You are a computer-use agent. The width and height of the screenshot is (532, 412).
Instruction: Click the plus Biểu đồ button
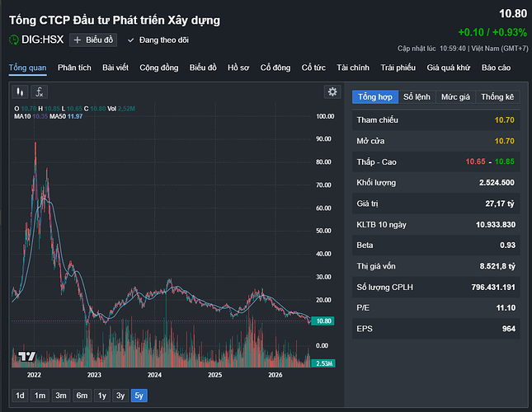pos(93,40)
